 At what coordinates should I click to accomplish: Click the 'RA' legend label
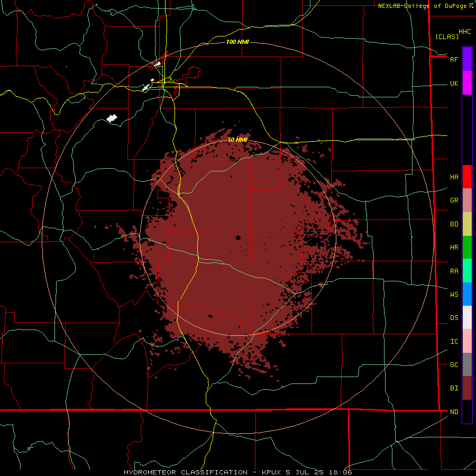coord(454,271)
